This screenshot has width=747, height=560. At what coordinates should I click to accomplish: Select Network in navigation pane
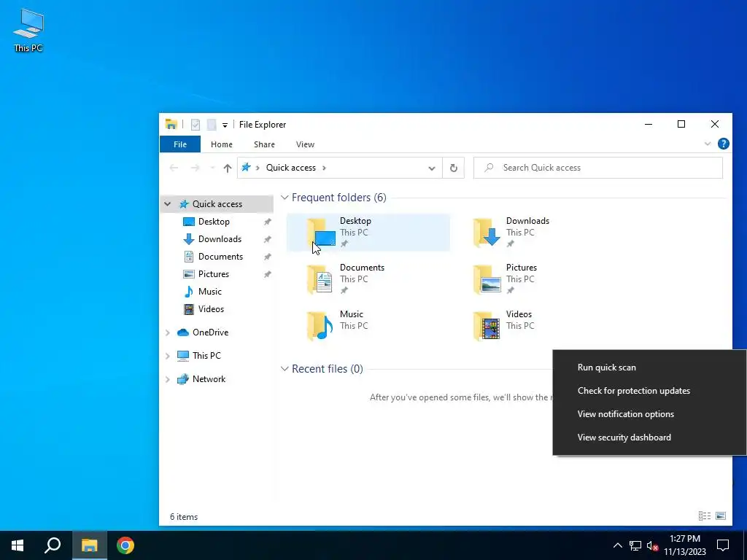(x=209, y=379)
